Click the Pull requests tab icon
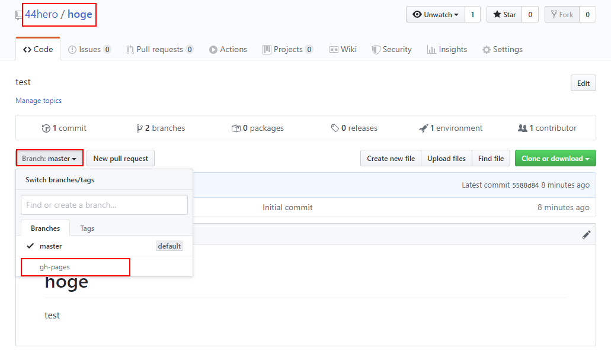 click(x=130, y=50)
